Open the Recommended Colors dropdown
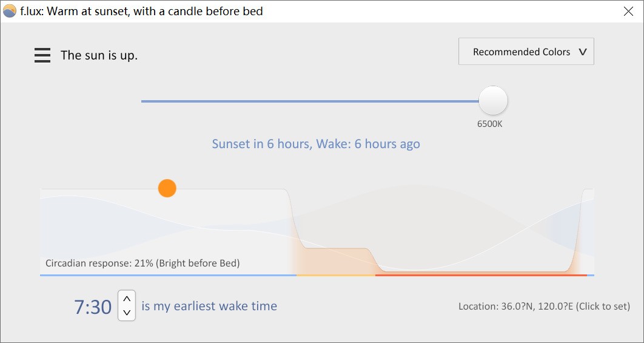The height and width of the screenshot is (343, 644). click(x=526, y=52)
